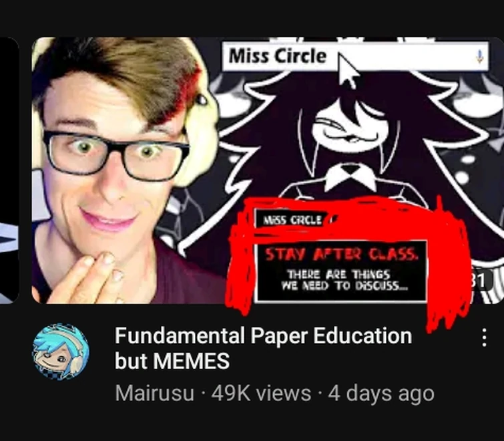Open the three-dot more options menu
The image size is (504, 441).
coord(484,337)
